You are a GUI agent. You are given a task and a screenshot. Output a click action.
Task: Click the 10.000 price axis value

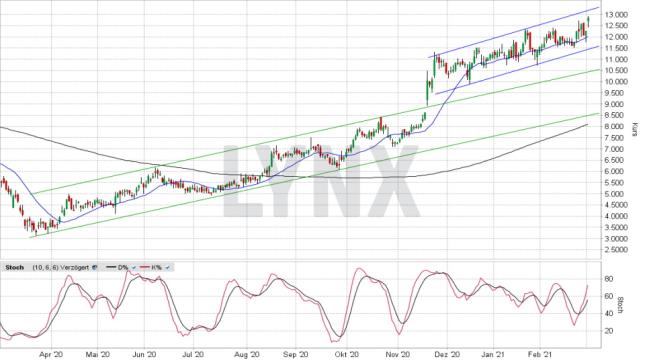(x=616, y=82)
